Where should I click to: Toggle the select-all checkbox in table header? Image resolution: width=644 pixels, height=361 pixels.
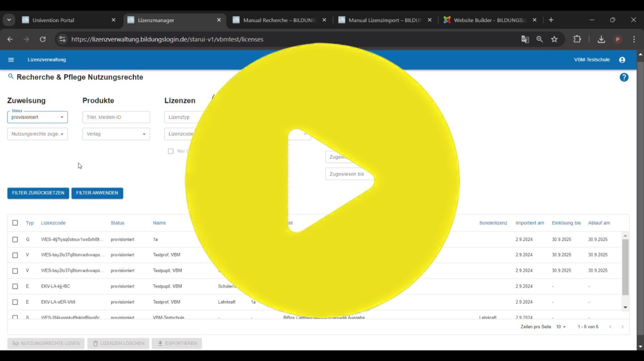point(15,223)
